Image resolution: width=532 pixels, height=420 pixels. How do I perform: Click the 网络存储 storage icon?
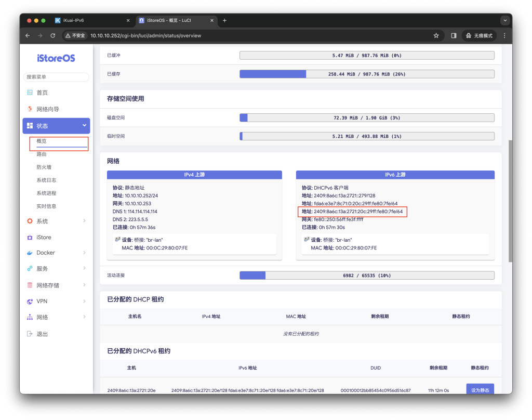coord(30,285)
